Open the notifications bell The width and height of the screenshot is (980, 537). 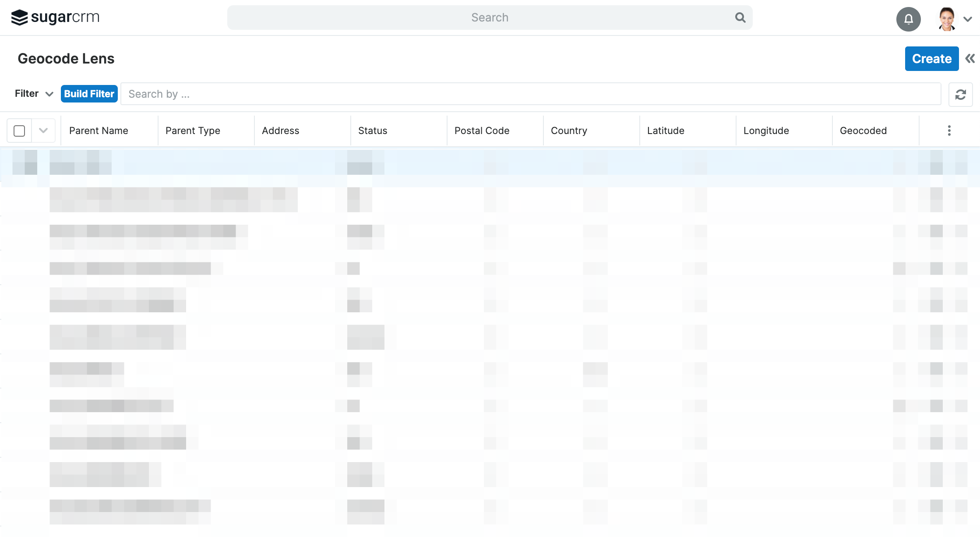click(908, 19)
